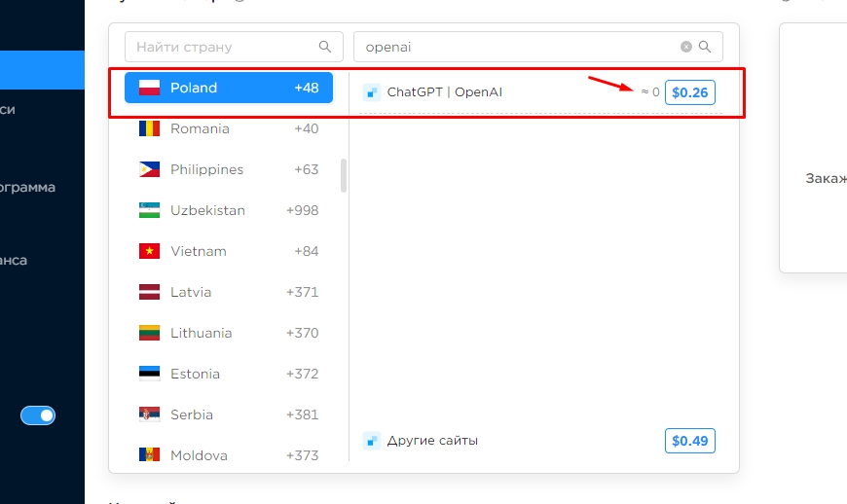Clear the openai search text
847x504 pixels.
(x=686, y=47)
